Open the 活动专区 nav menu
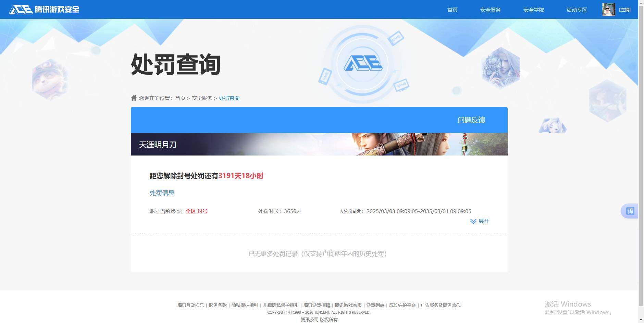 point(577,10)
